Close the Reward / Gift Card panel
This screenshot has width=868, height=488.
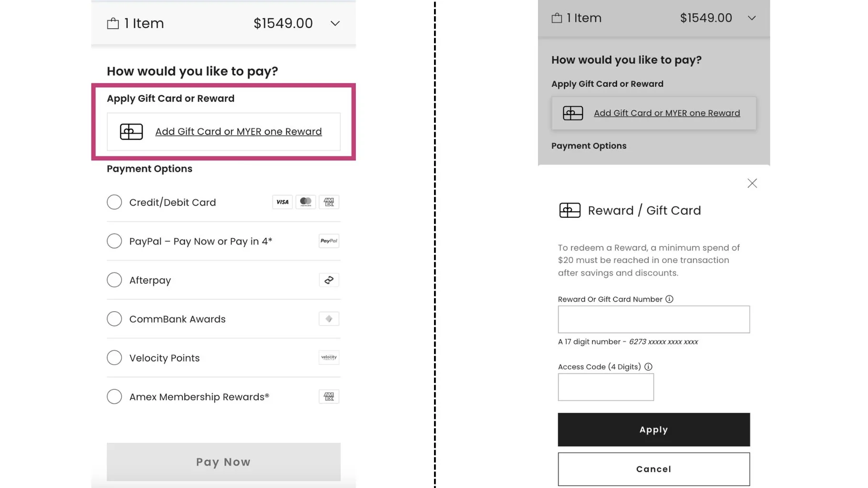pos(752,183)
